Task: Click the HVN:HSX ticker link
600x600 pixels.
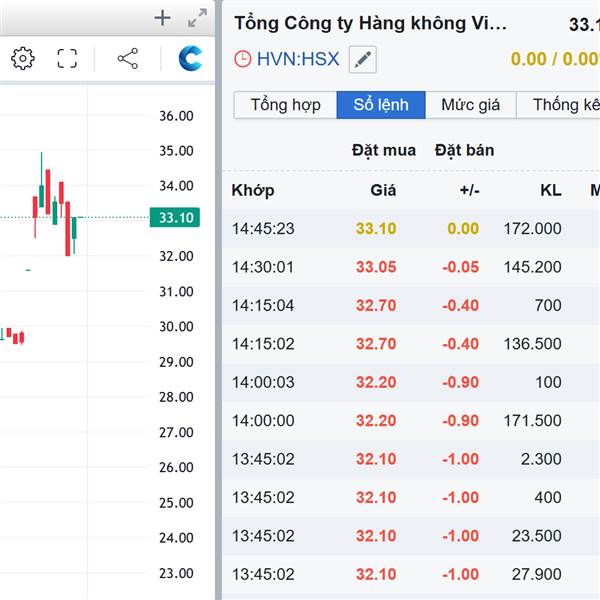Action: (x=298, y=59)
